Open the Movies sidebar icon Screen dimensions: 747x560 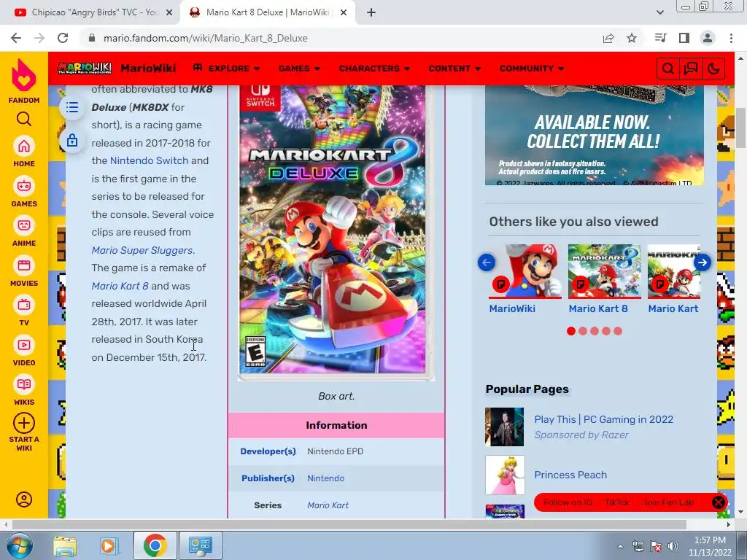coord(24,265)
